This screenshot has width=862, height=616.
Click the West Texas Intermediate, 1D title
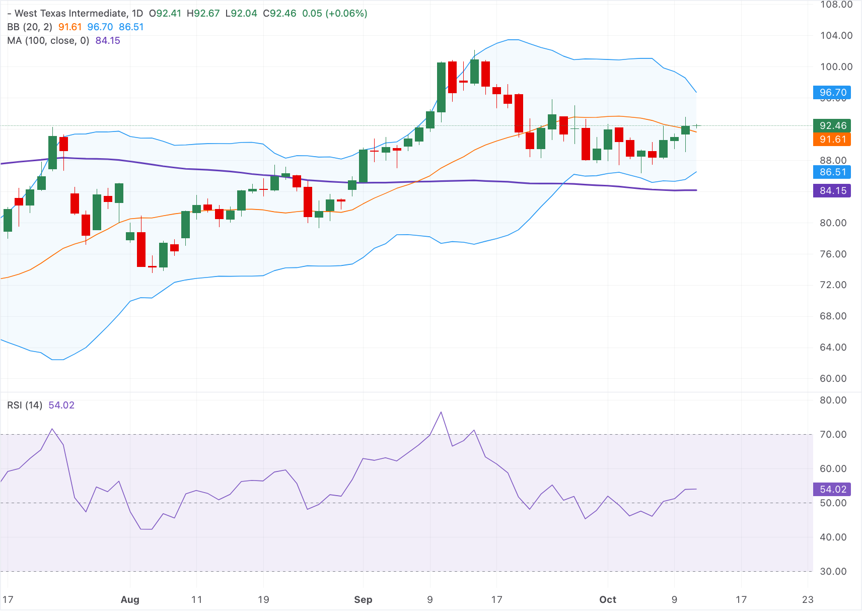(79, 13)
